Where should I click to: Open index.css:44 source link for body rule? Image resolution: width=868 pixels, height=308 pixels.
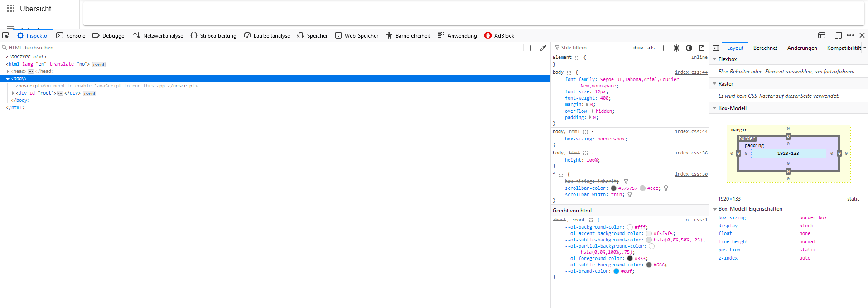[x=691, y=72]
